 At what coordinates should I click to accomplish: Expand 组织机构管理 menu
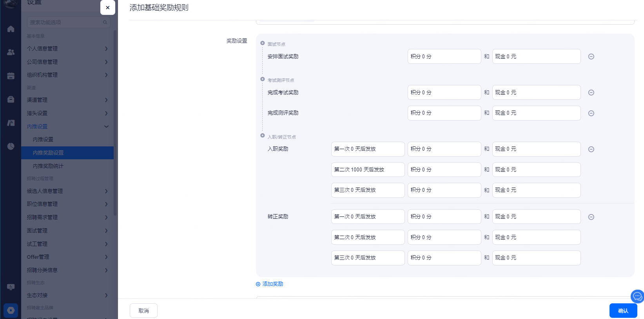click(x=68, y=75)
